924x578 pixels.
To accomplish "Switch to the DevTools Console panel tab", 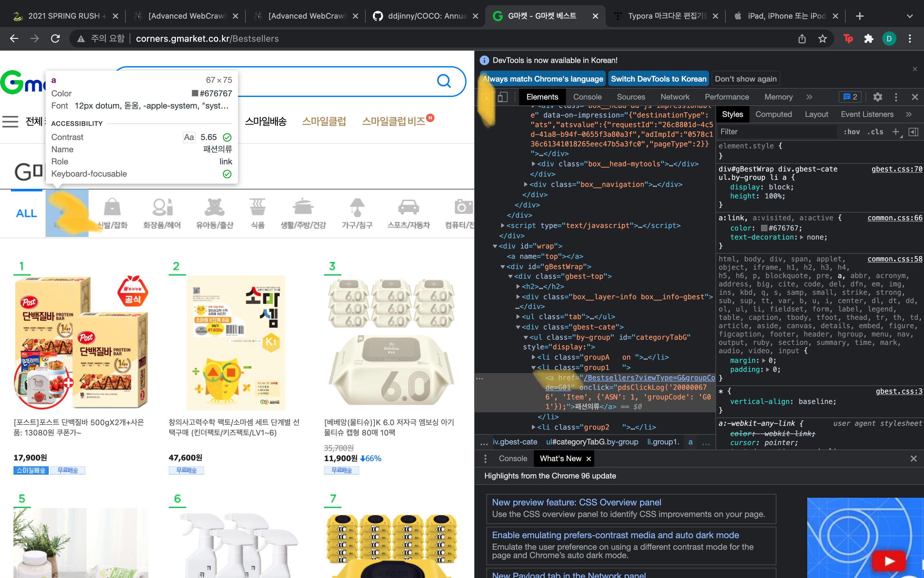I will [x=587, y=97].
